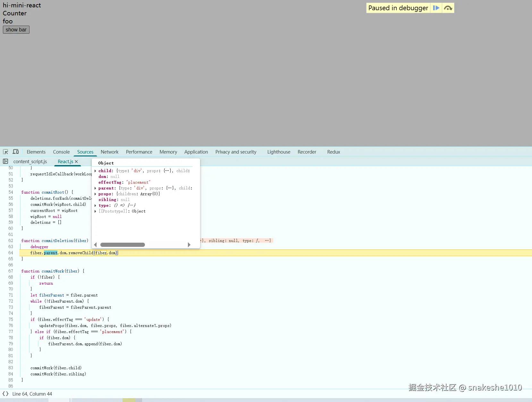Expand the props property in popup

coord(95,194)
